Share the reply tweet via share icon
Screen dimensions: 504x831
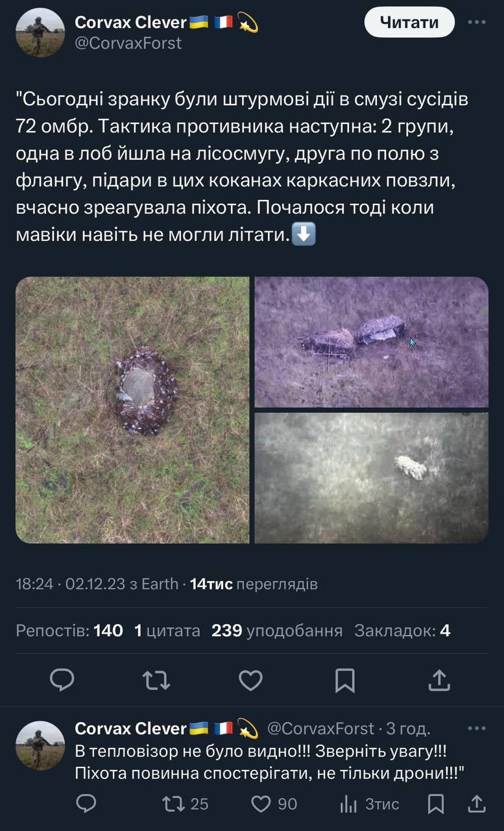pyautogui.click(x=477, y=804)
